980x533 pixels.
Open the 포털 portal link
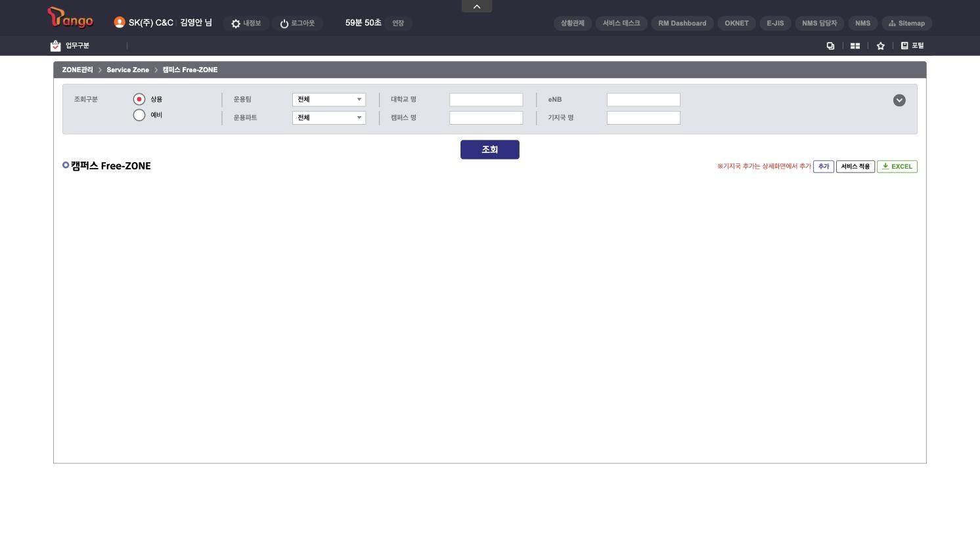point(912,46)
